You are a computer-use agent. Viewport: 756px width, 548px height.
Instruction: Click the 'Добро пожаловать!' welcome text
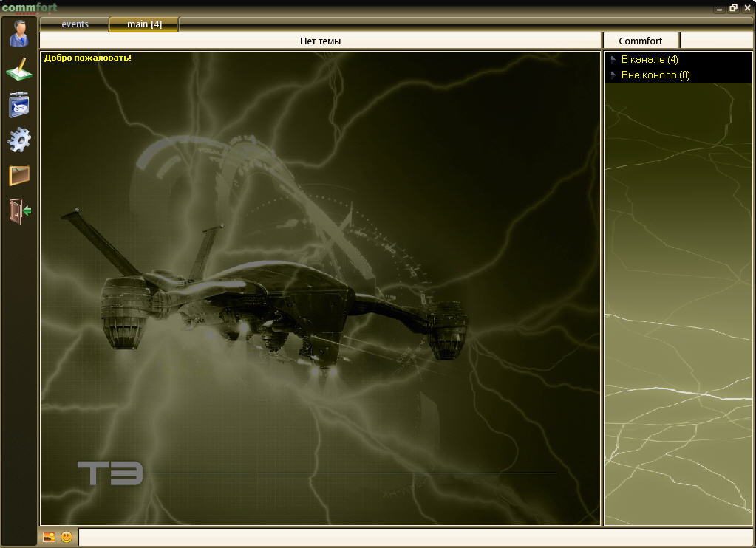(x=88, y=58)
